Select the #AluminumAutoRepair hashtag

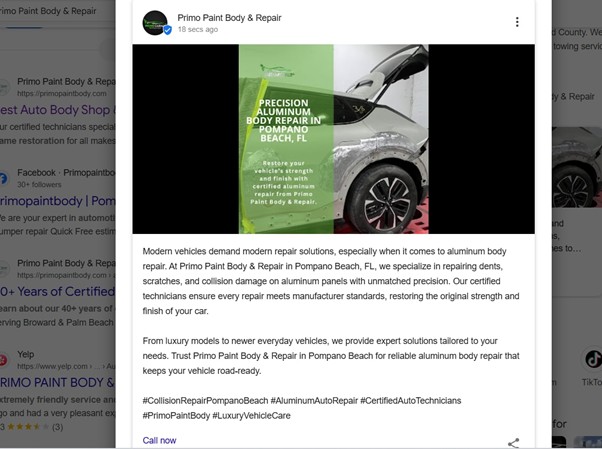click(314, 401)
